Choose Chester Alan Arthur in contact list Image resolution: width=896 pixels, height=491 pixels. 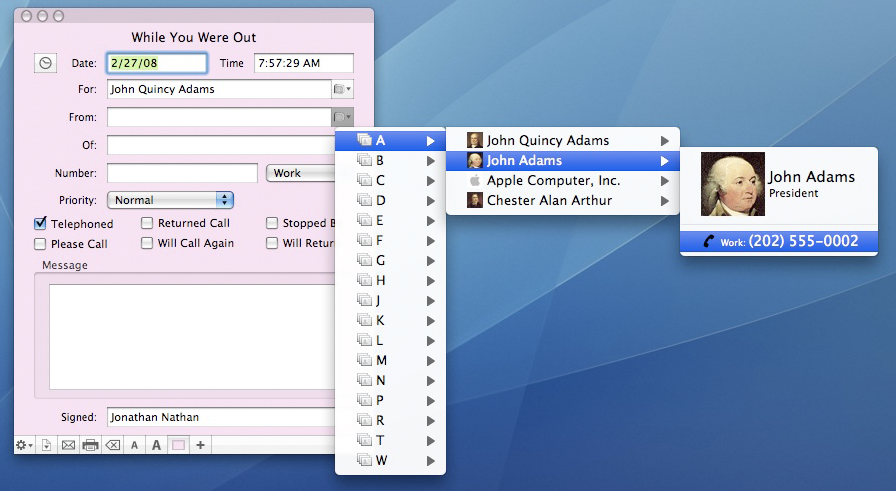click(549, 201)
